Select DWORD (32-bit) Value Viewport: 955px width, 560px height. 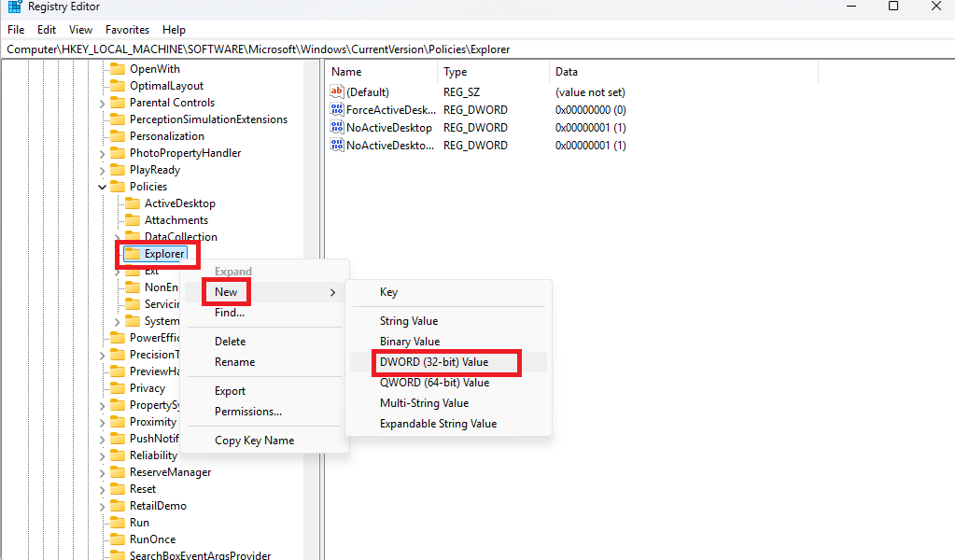[x=448, y=362]
